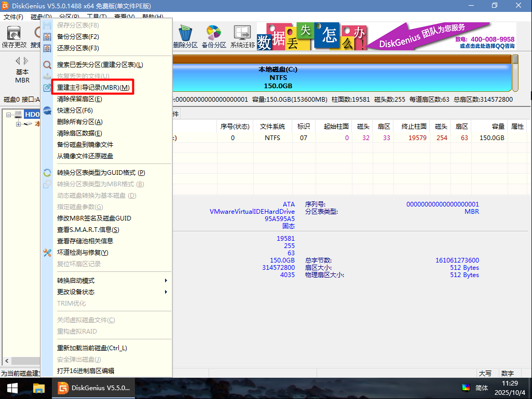
Task: Click the colorful tray icon in taskbar
Action: pyautogui.click(x=466, y=388)
